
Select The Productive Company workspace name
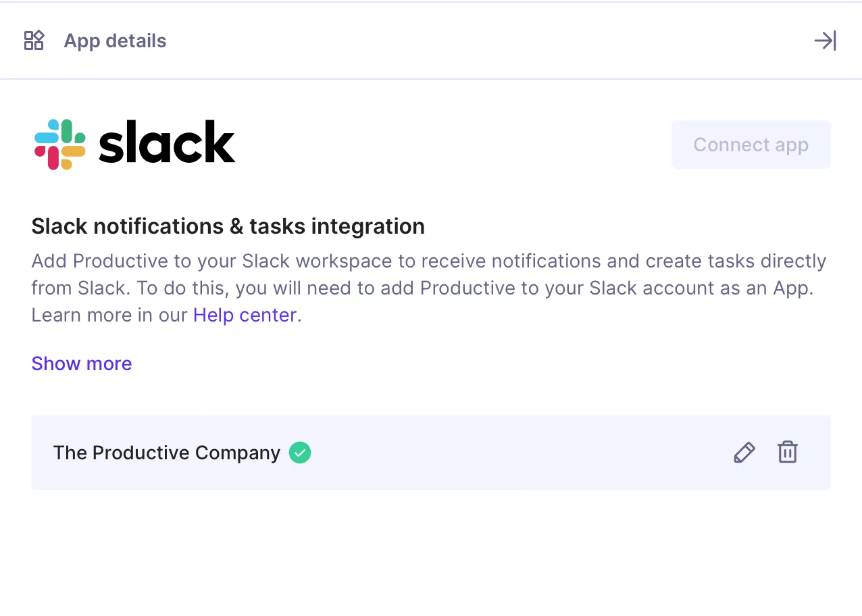click(167, 453)
